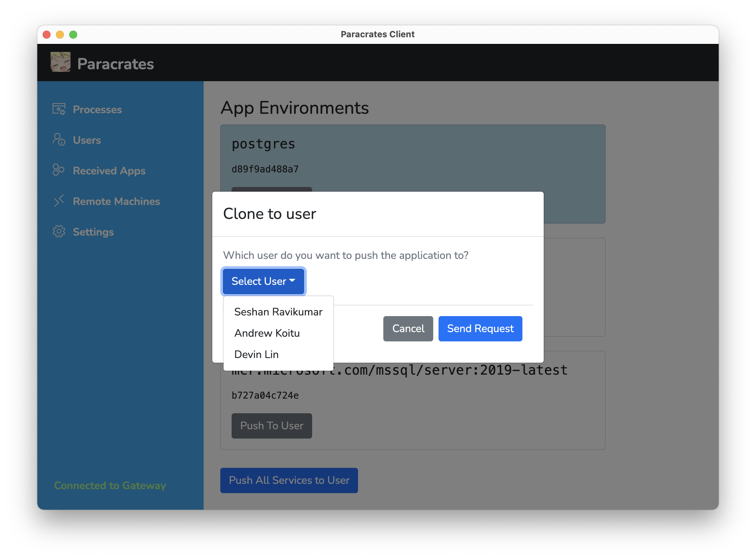Screen dimensions: 756x559
Task: Click the Remote Machines arrows icon
Action: click(59, 201)
